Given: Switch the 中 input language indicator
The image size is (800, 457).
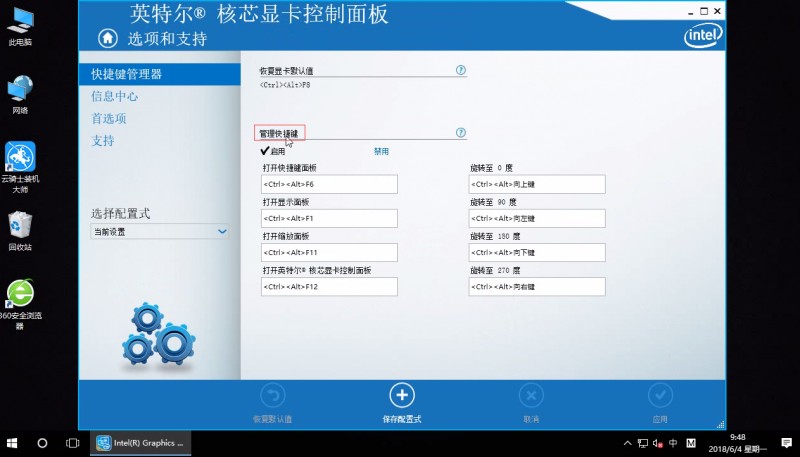Looking at the screenshot, I should tap(673, 443).
